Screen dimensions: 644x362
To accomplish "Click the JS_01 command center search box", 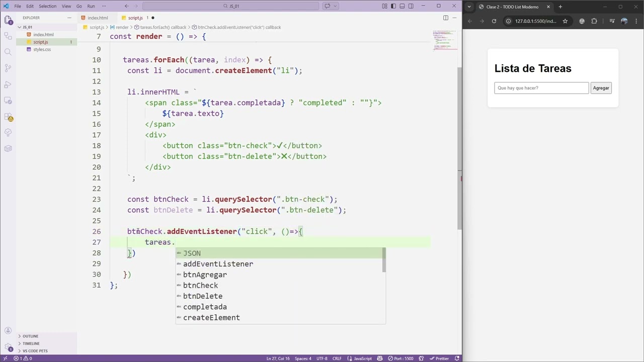I will [231, 6].
